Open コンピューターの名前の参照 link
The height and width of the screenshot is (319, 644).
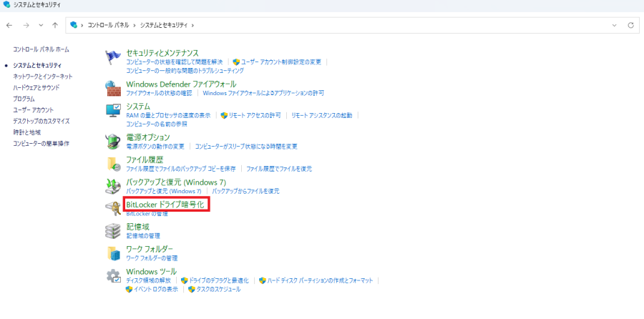157,124
